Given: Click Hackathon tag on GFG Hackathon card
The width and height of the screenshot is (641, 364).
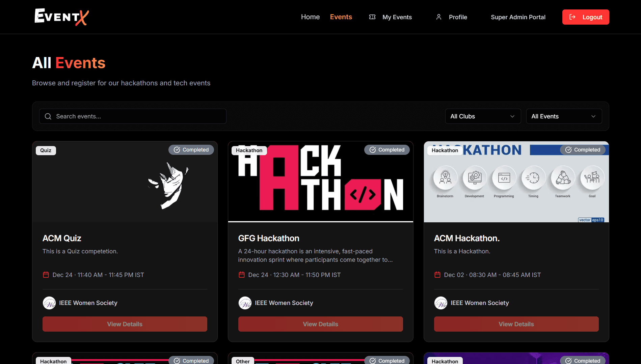Looking at the screenshot, I should point(249,150).
